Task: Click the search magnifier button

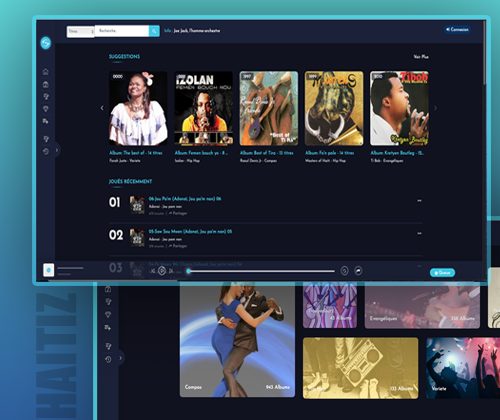Action: [x=154, y=31]
